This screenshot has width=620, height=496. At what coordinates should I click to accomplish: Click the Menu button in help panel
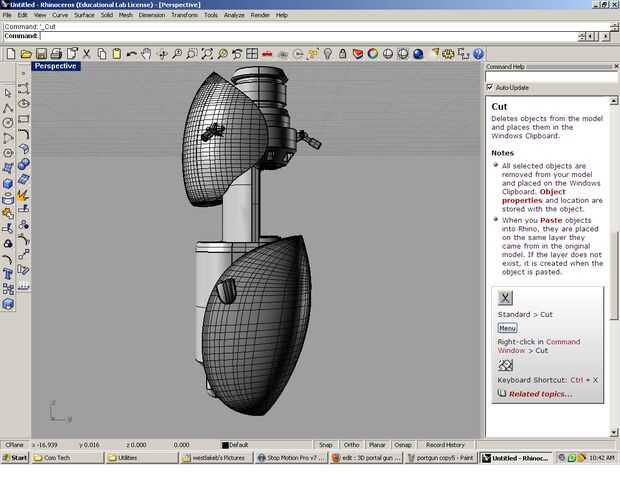(x=507, y=328)
